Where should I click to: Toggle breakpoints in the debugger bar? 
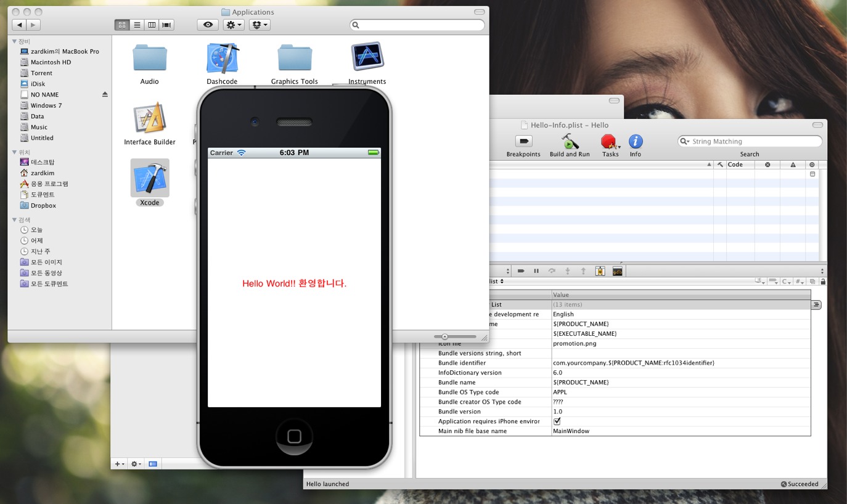pyautogui.click(x=521, y=271)
